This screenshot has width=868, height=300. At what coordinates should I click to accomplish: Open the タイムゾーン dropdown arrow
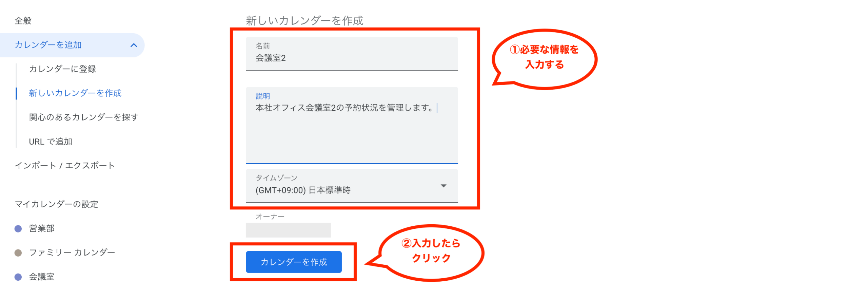[443, 186]
